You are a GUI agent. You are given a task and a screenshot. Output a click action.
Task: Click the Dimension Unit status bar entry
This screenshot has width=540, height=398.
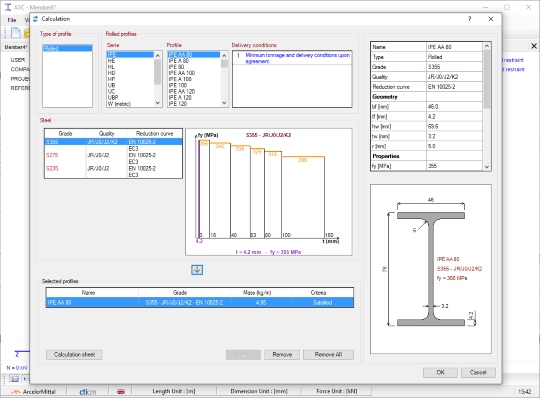pyautogui.click(x=259, y=391)
